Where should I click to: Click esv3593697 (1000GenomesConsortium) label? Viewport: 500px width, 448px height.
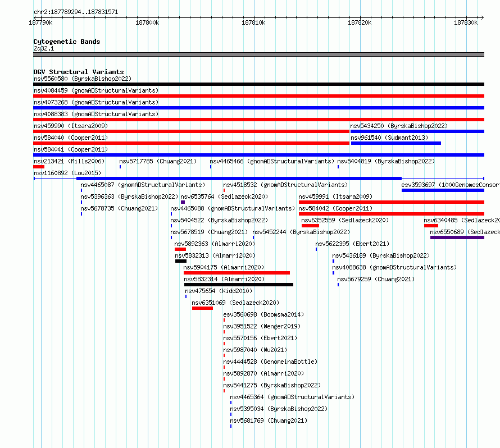coord(450,185)
